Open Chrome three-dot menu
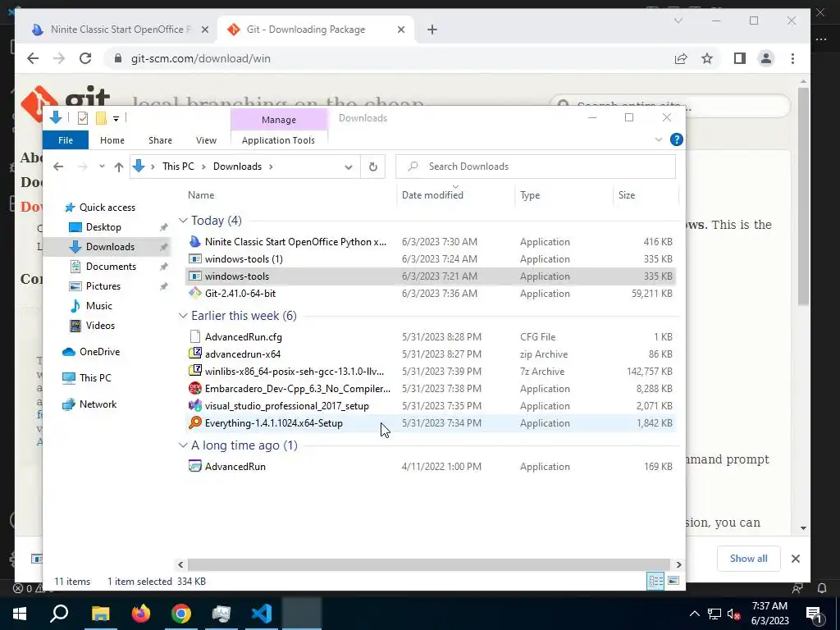Screen dimensions: 840x630 [x=792, y=58]
